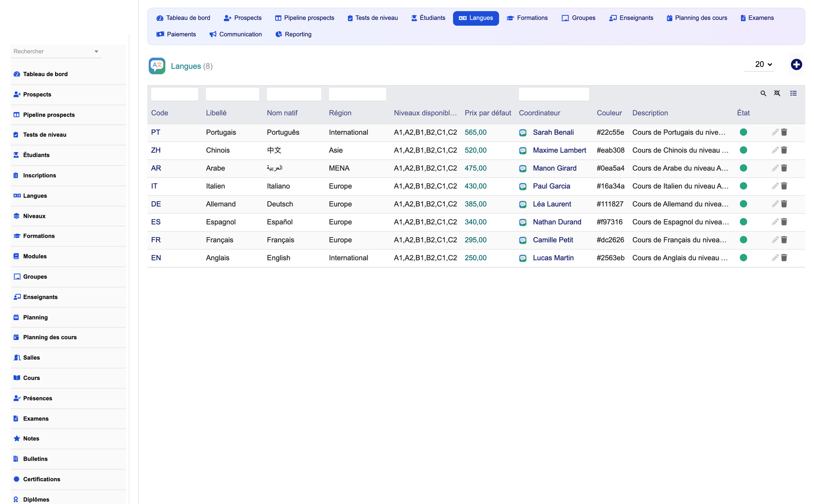
Task: Open the Paiements top tab
Action: (176, 34)
